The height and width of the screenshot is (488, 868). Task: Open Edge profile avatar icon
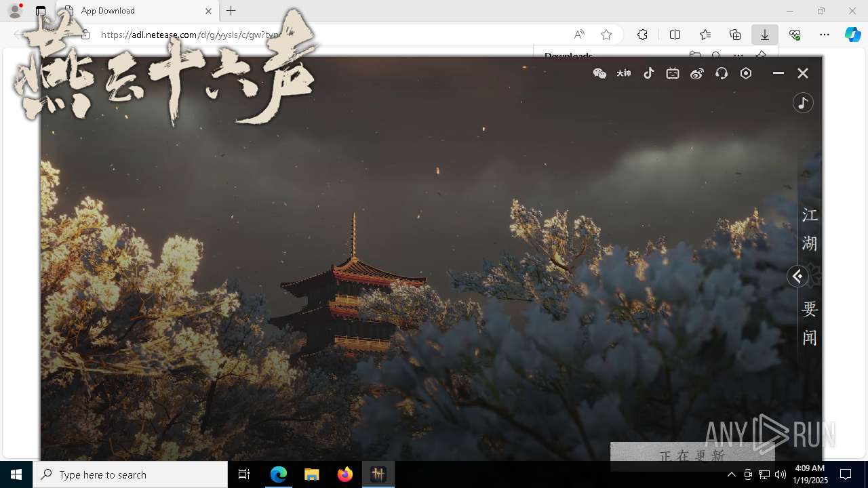(x=15, y=11)
